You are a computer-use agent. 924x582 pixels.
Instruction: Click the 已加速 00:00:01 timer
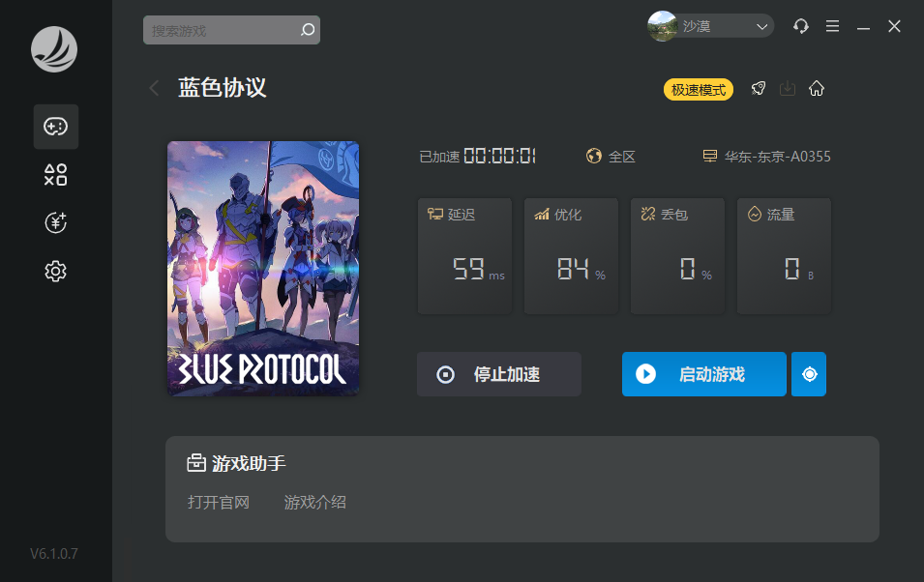tap(477, 156)
